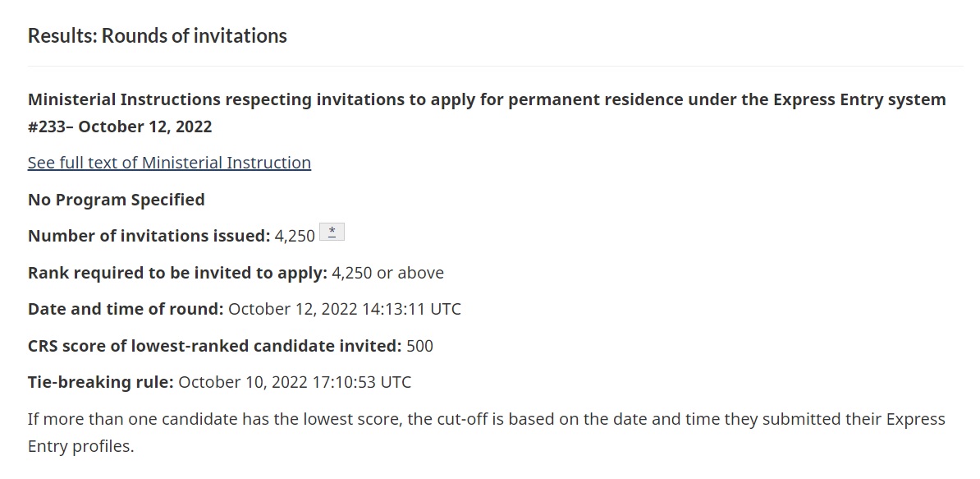This screenshot has height=479, width=980.
Task: Click the horizontal divider under the heading
Action: coord(496,66)
